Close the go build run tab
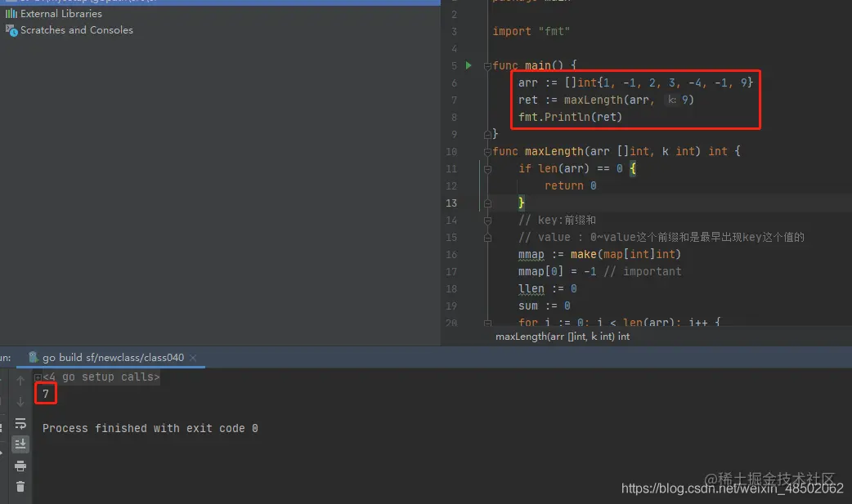The width and height of the screenshot is (852, 504). coord(193,357)
